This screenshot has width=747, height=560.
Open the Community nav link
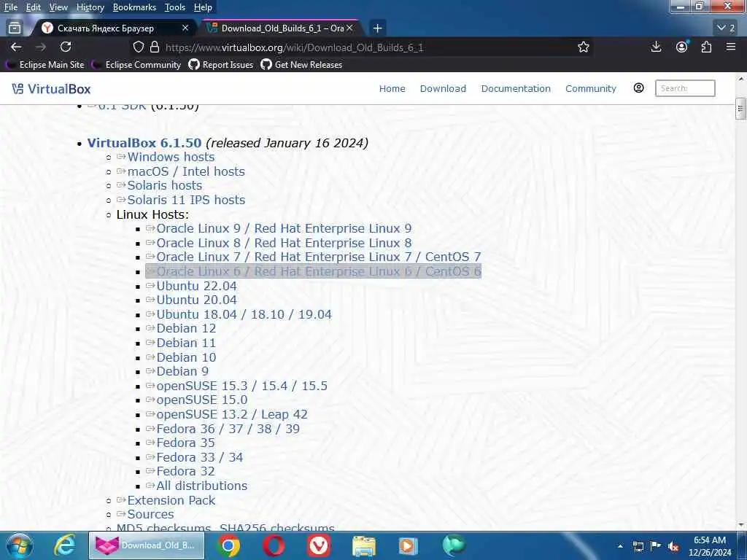coord(591,88)
